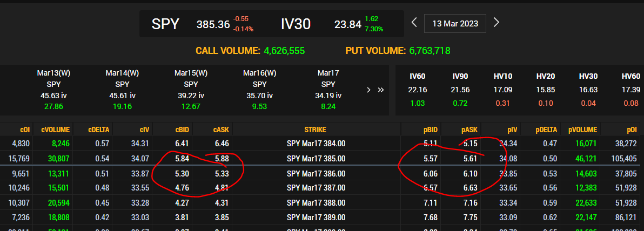
Task: Click the HV20 value 15.85
Action: click(x=546, y=90)
